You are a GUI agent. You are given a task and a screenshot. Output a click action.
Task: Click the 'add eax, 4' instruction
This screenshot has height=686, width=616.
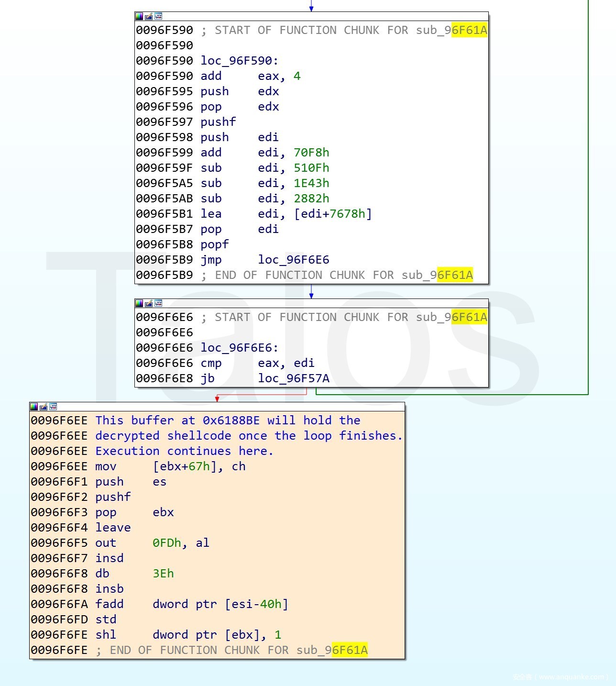(250, 76)
